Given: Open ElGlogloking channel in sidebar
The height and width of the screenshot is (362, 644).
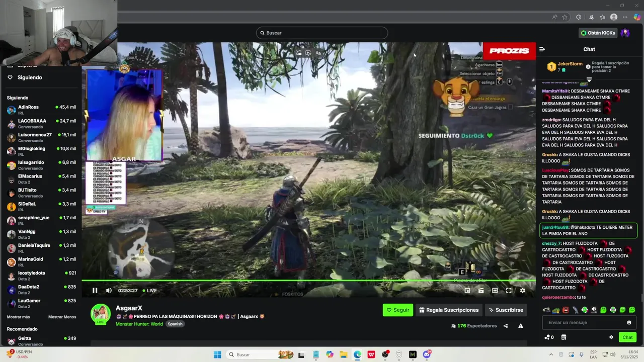Looking at the screenshot, I should (41, 151).
